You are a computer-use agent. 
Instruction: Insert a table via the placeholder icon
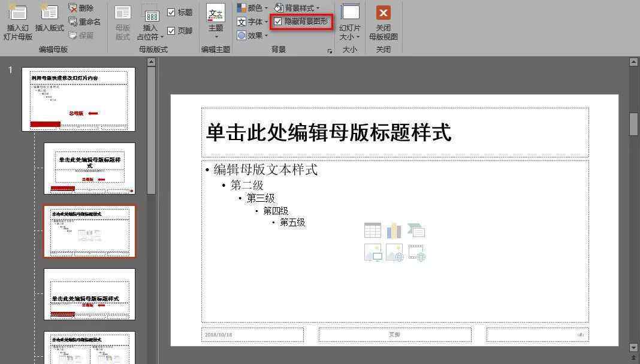pos(372,230)
